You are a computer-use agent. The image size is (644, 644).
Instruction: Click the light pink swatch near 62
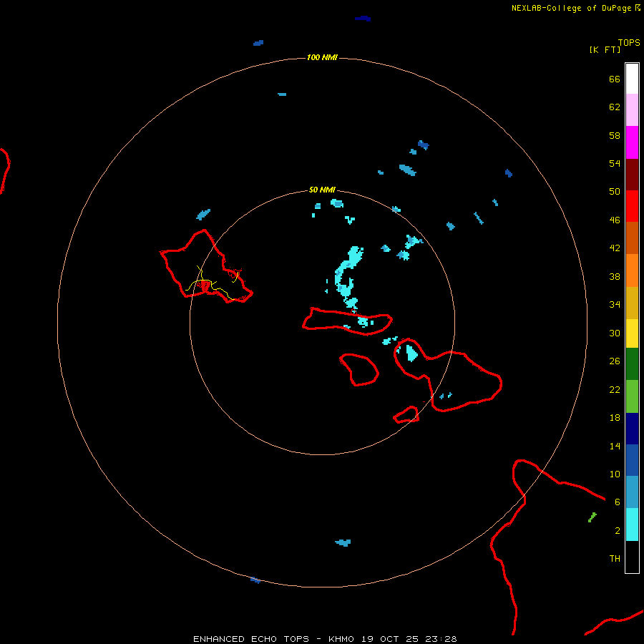(x=632, y=110)
